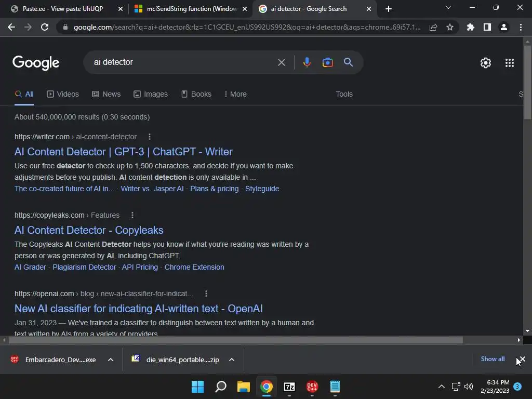The image size is (532, 399).
Task: Switch to Books results
Action: point(196,94)
